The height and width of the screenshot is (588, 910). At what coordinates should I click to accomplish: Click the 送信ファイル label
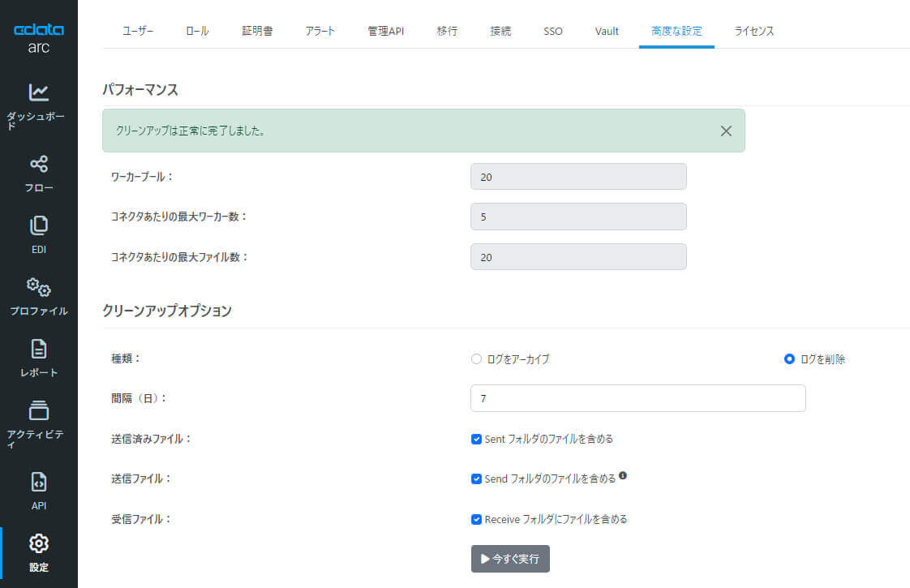pos(141,479)
